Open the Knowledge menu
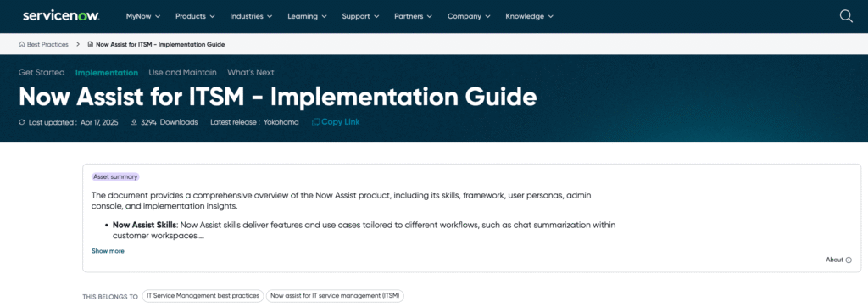Image resolution: width=868 pixels, height=307 pixels. click(x=529, y=16)
